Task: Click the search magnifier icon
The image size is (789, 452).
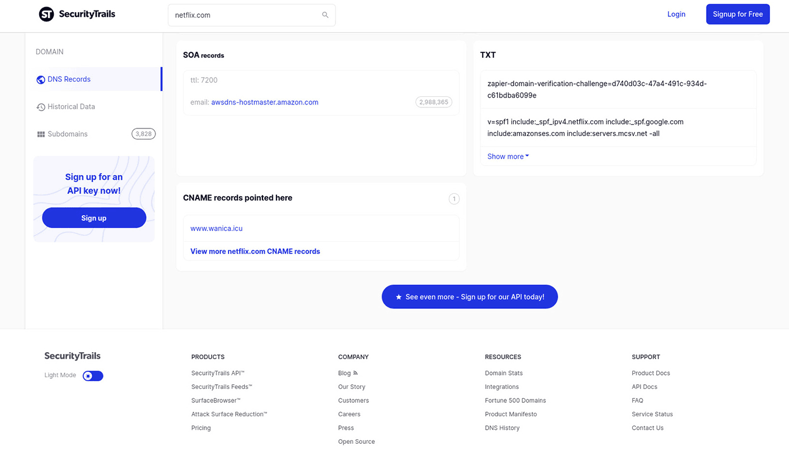Action: click(x=325, y=15)
